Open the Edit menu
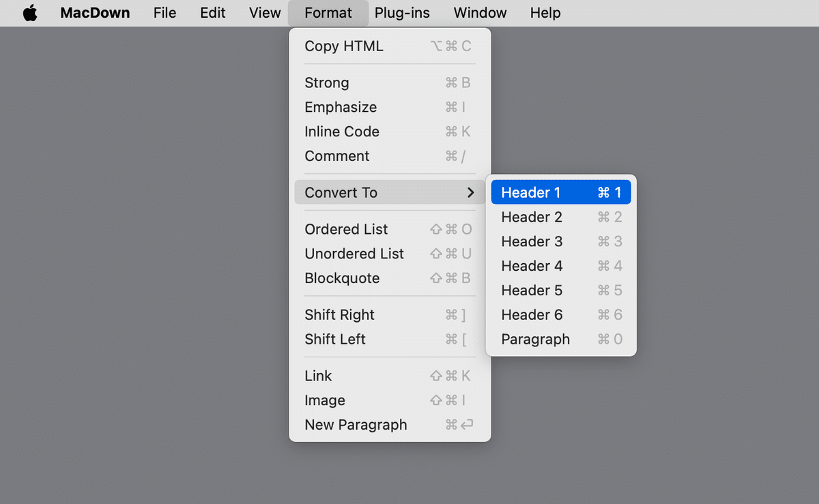This screenshot has width=819, height=504. pyautogui.click(x=213, y=13)
